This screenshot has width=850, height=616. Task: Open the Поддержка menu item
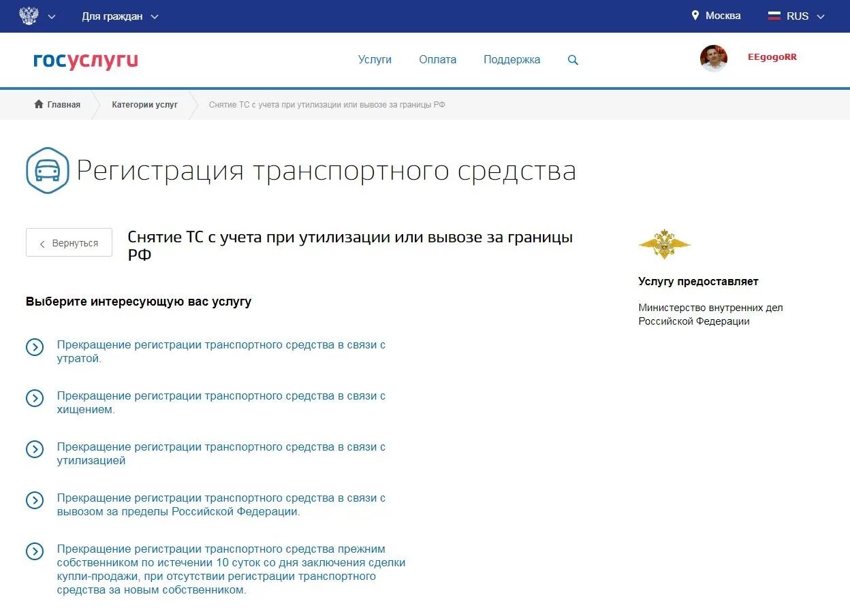pyautogui.click(x=512, y=60)
